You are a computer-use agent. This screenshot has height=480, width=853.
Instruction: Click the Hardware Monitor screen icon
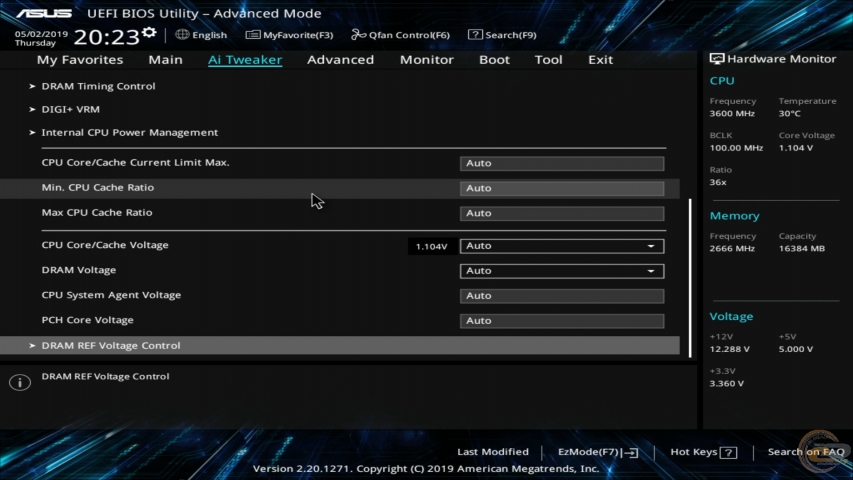coord(716,59)
